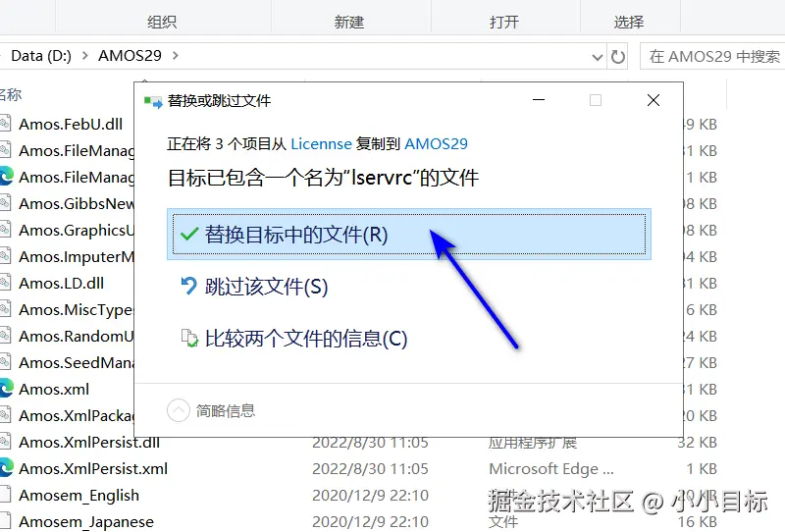Select file Amos.XmlPersist.xml
Image resolution: width=785 pixels, height=532 pixels.
tap(93, 469)
